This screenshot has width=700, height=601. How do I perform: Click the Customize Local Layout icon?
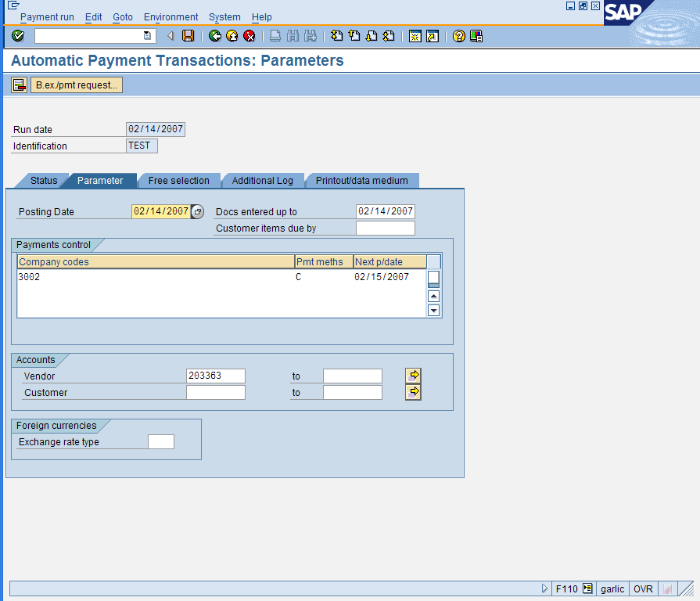click(x=475, y=36)
